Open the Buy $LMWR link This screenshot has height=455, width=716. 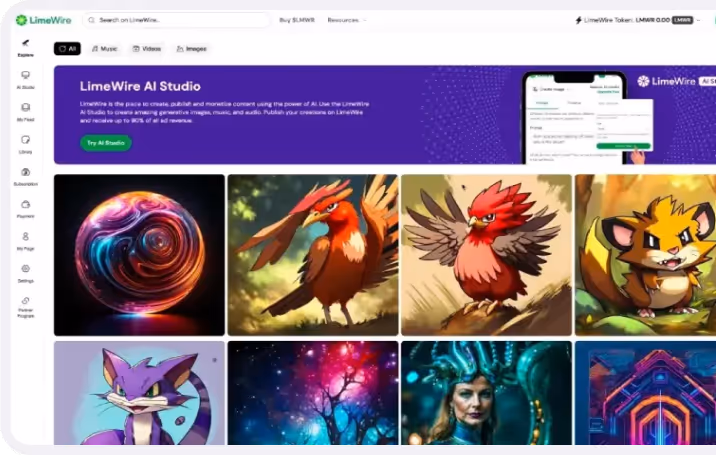tap(297, 20)
